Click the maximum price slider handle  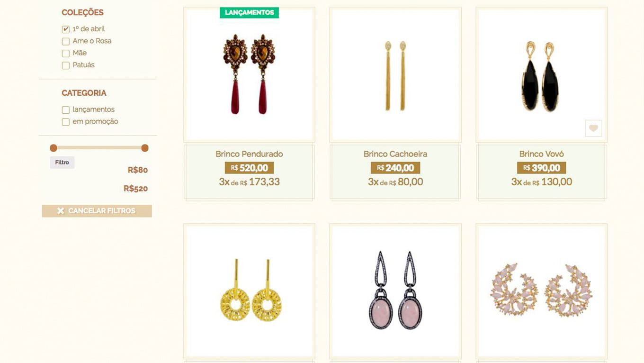pos(145,148)
